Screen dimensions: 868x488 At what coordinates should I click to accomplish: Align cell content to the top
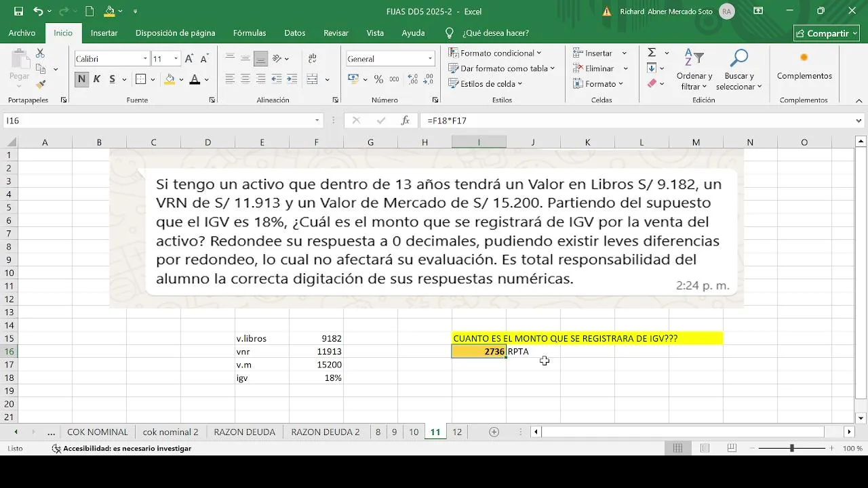[230, 59]
